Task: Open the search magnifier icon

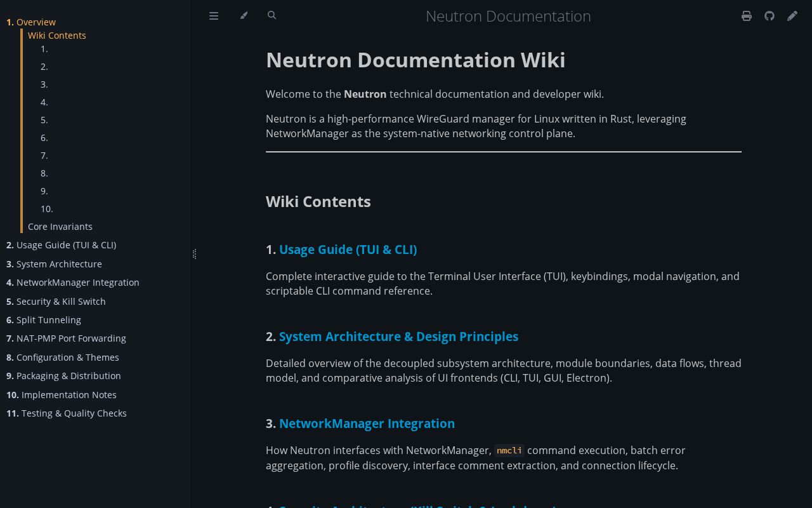Action: (x=272, y=15)
